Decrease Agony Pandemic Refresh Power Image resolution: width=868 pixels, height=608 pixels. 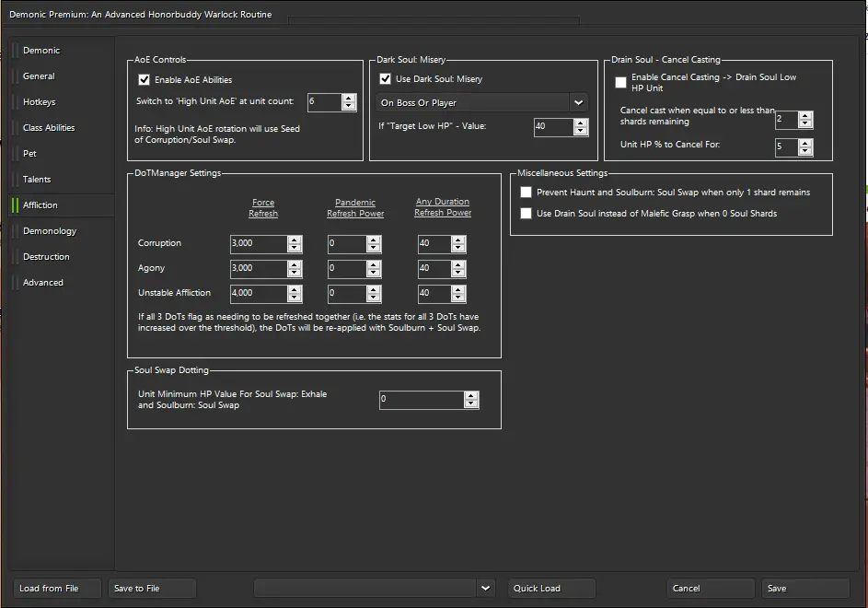[374, 273]
